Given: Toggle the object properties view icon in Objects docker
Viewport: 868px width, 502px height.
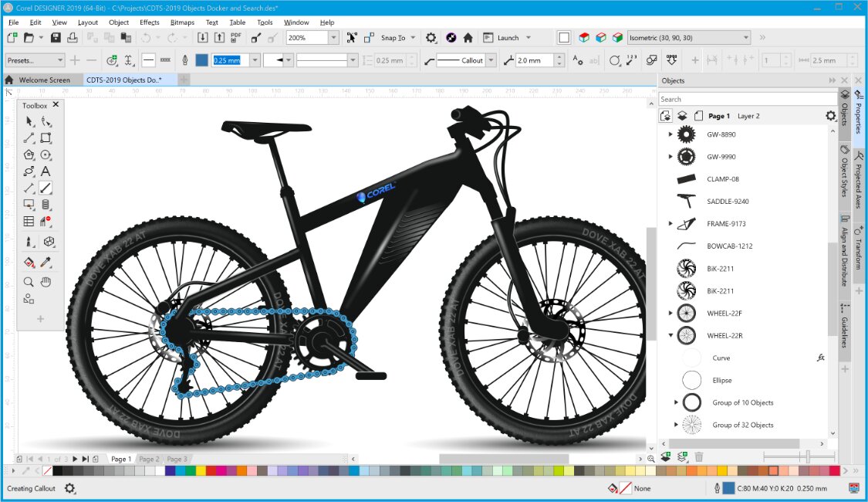Looking at the screenshot, I should pyautogui.click(x=665, y=116).
